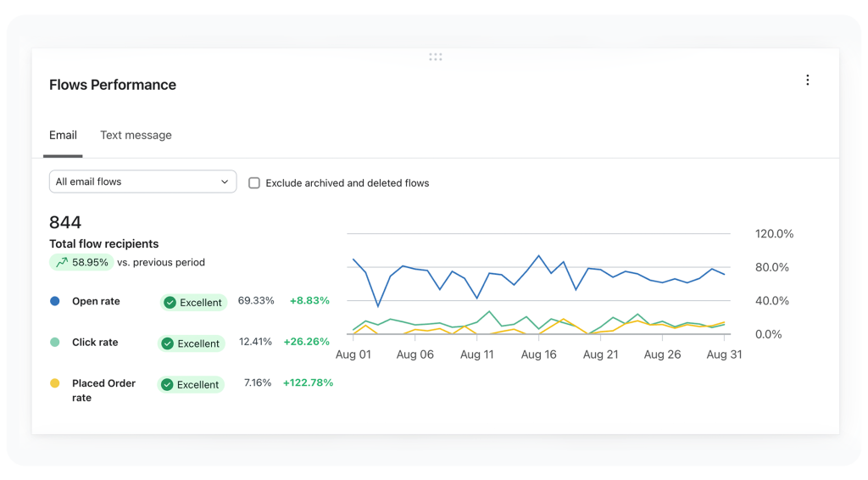Click the 12.41% click rate value
The image size is (868, 480).
[255, 342]
